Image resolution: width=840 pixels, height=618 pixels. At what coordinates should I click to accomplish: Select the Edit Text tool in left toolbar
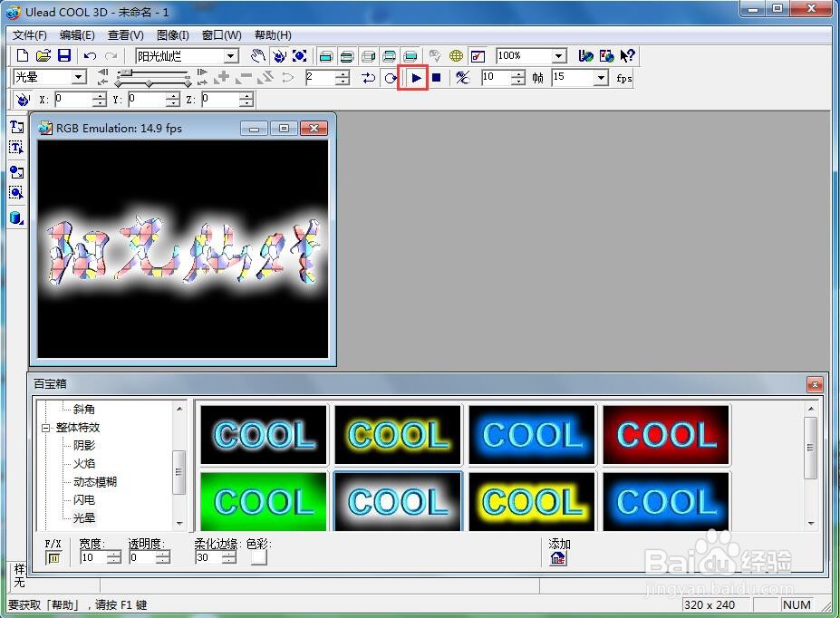click(16, 148)
